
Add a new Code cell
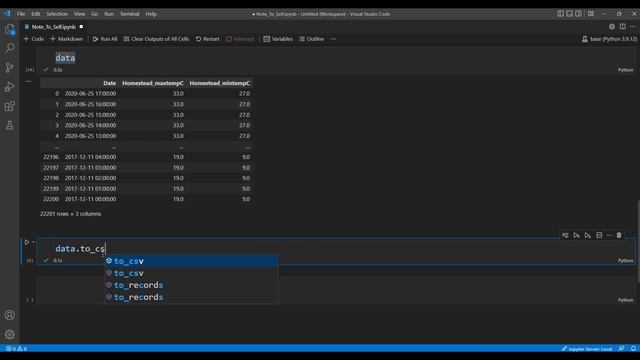coord(34,39)
